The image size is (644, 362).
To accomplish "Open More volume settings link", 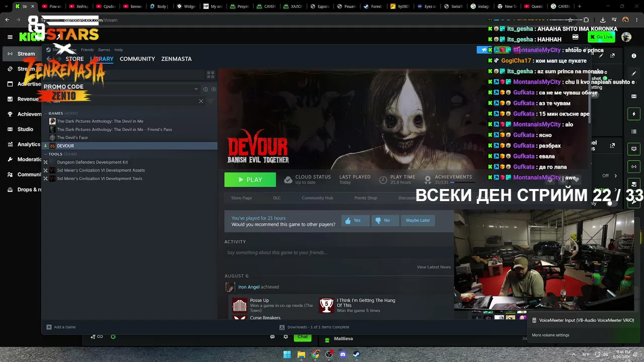I will click(x=550, y=335).
